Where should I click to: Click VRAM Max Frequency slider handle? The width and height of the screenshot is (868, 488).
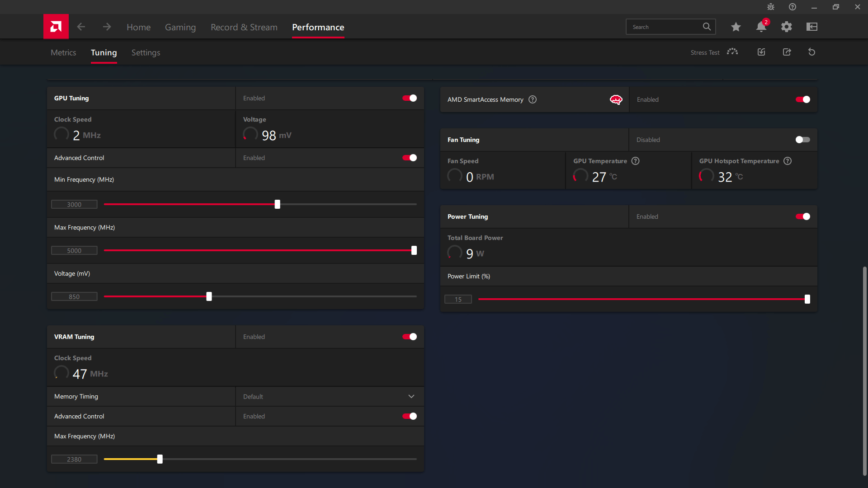[160, 459]
